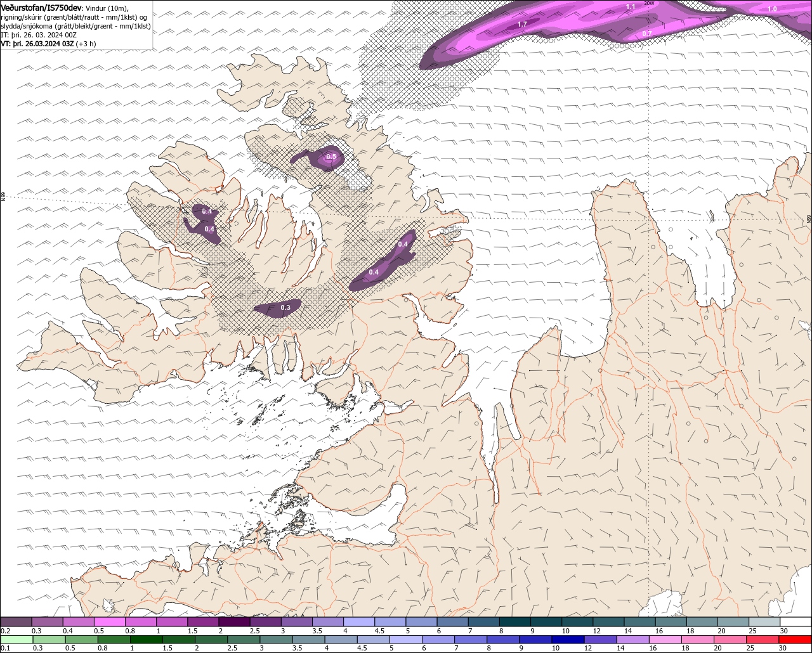Select the initial time line 'IT: þri. 26. 03. 2024 00Z'
This screenshot has height=653, width=812.
click(x=39, y=35)
